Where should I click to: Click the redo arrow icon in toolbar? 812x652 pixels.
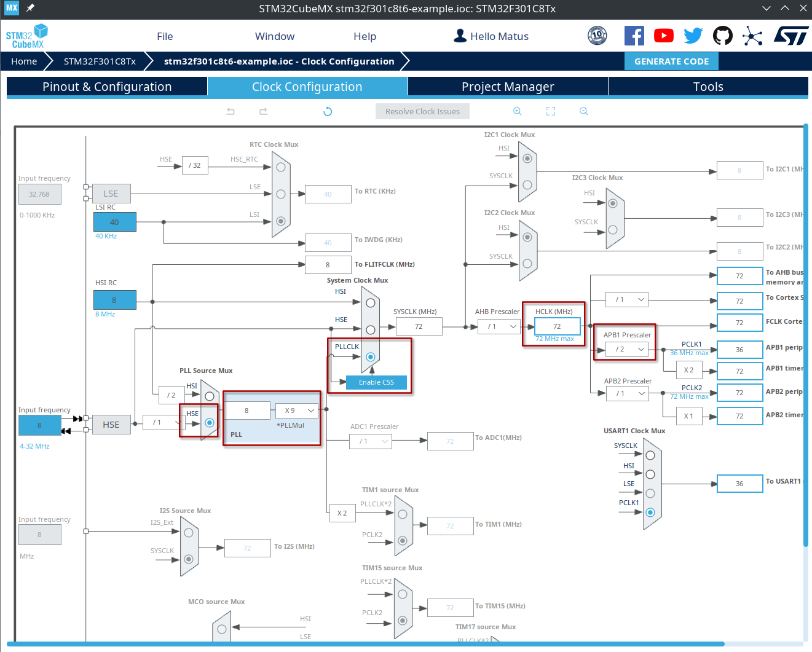pos(263,111)
